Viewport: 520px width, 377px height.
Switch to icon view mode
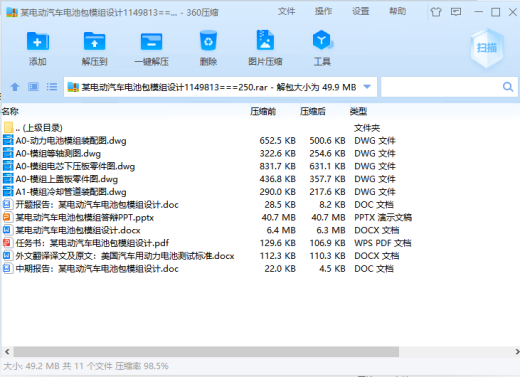tap(33, 87)
